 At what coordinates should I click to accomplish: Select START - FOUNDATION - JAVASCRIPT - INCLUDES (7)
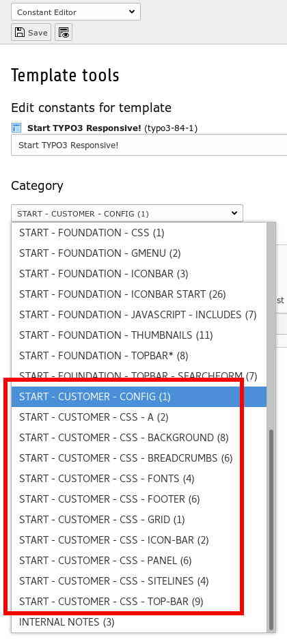[139, 315]
